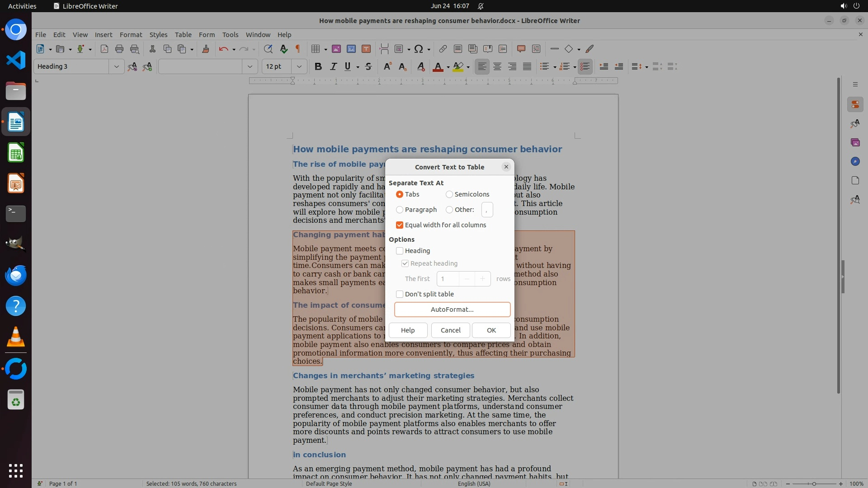Open the font name dropdown arrow
The width and height of the screenshot is (868, 488).
(x=250, y=66)
